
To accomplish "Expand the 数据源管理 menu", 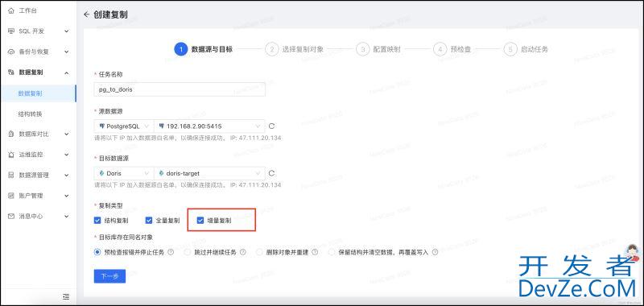I will pyautogui.click(x=67, y=175).
